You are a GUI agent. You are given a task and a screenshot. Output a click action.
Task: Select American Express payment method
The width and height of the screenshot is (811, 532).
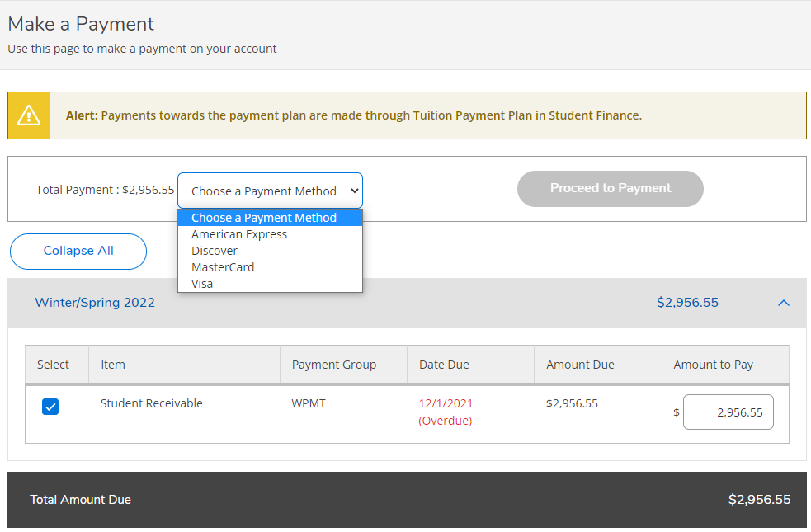pos(238,233)
